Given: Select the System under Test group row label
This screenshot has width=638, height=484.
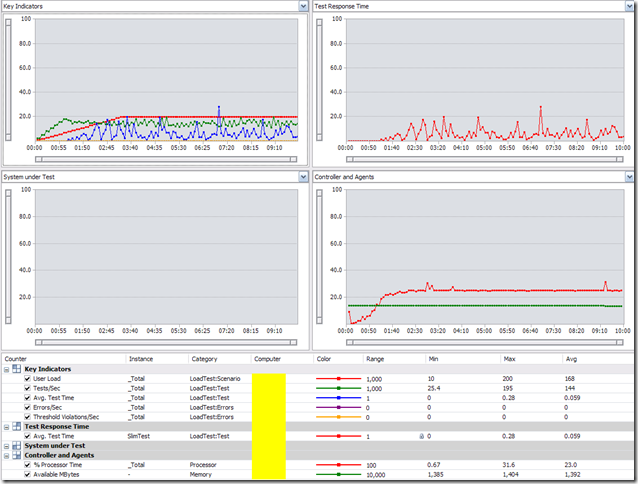Looking at the screenshot, I should (x=55, y=446).
